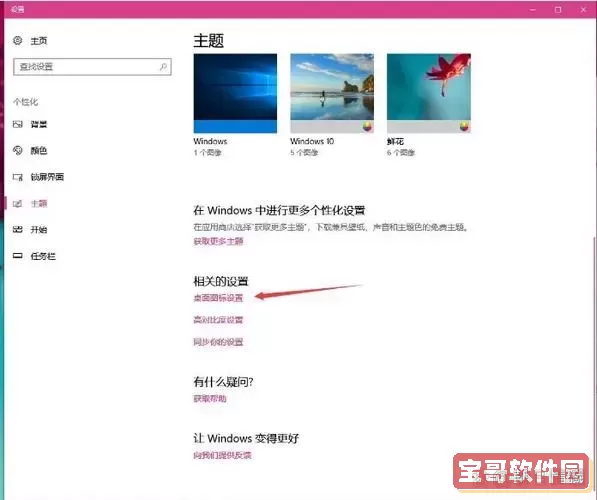Click the '让 Windows 变得更好' heading
The image size is (597, 500).
click(x=246, y=438)
